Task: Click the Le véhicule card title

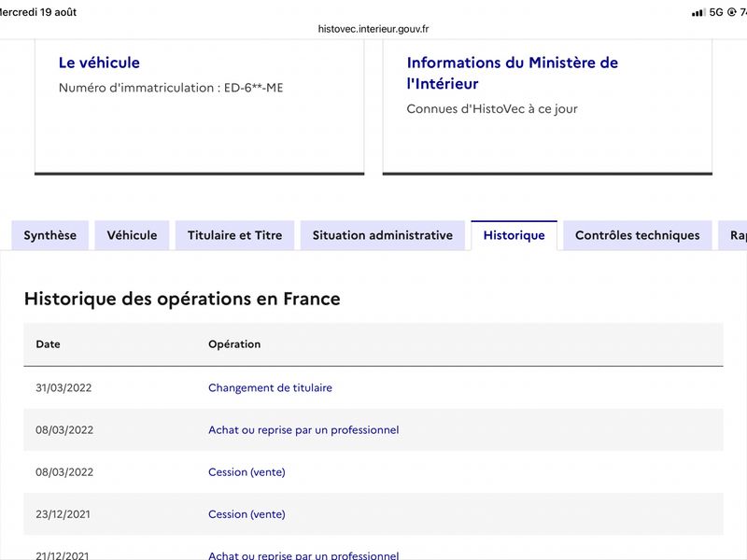Action: (x=99, y=63)
